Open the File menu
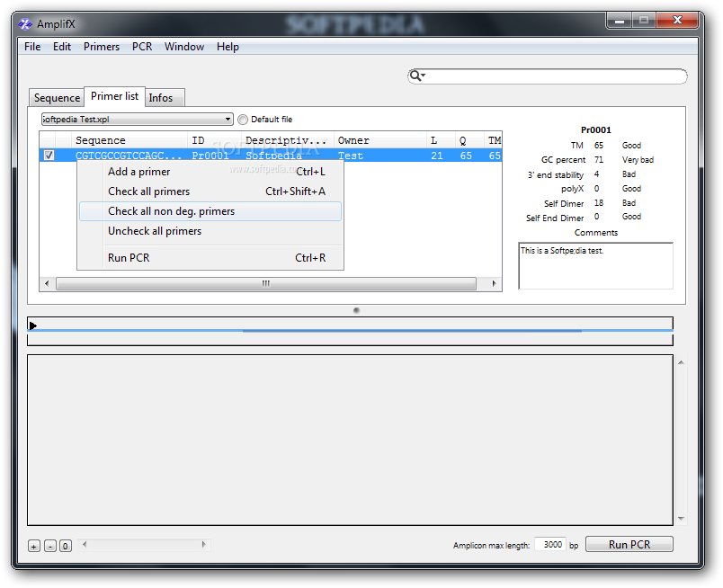This screenshot has height=588, width=723. coord(32,47)
